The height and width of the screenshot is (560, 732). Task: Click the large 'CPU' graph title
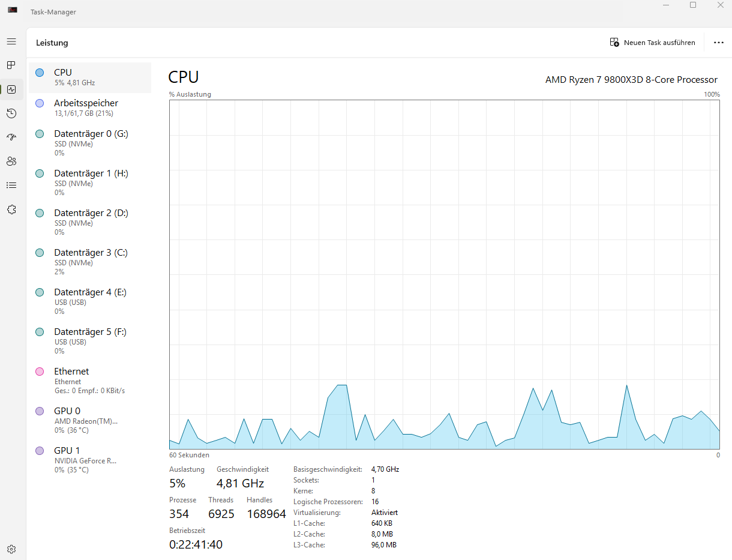tap(184, 77)
